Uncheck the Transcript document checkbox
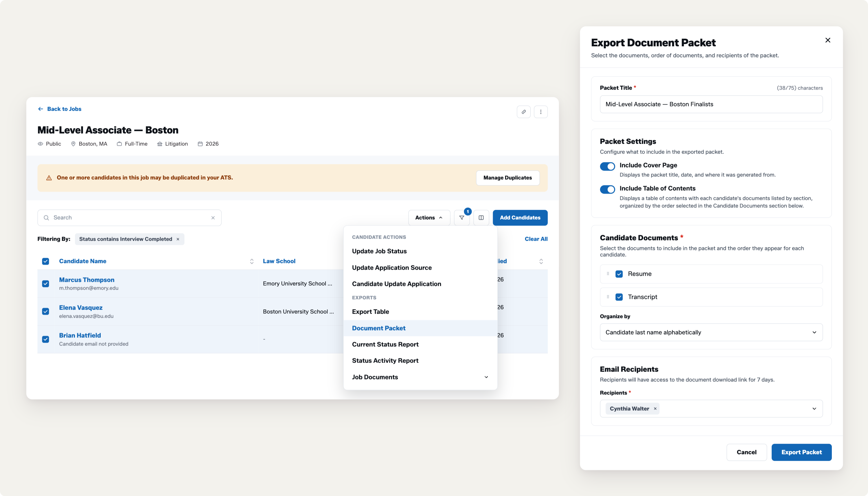Screen dimensions: 868x496 click(x=619, y=297)
